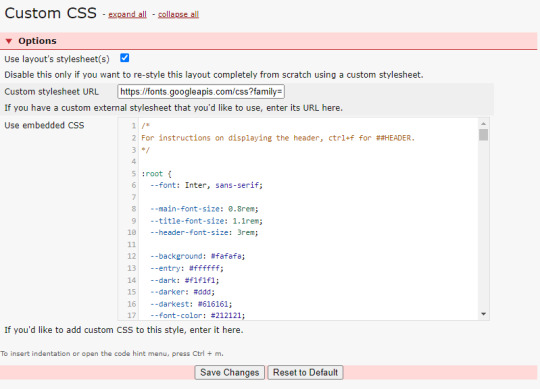Click the collapse all link
The image size is (540, 389).
click(178, 14)
